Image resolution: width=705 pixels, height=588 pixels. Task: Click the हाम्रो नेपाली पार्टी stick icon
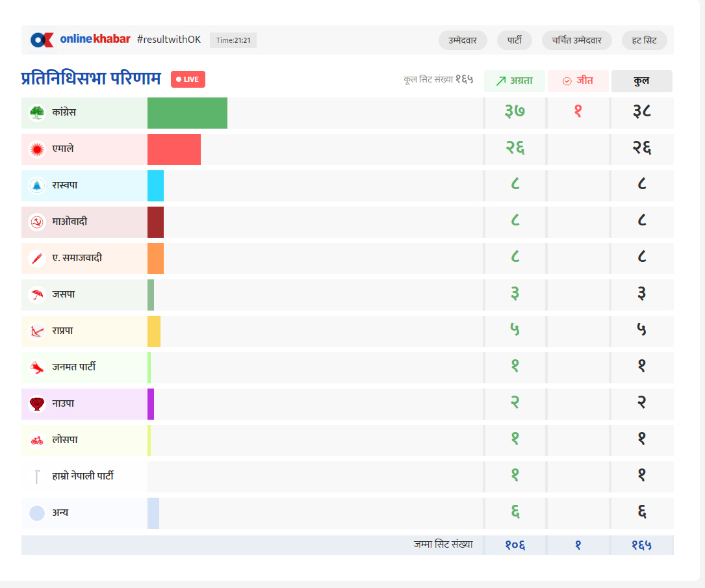[x=37, y=476]
